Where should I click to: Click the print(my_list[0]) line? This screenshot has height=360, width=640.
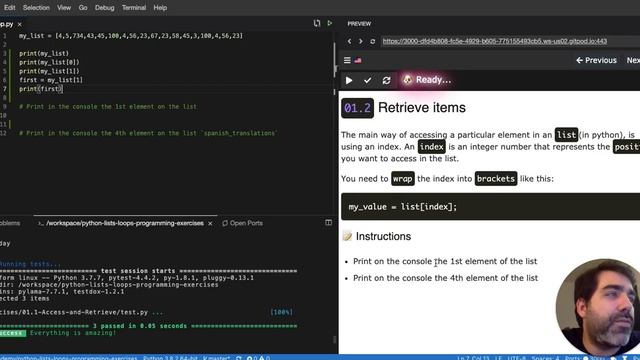[49, 62]
